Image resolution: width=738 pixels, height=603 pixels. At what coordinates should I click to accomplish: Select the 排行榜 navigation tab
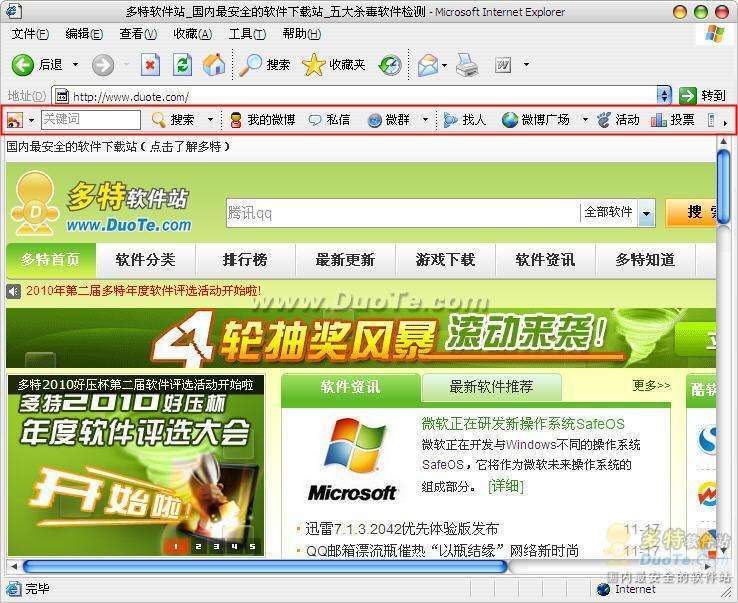click(x=245, y=260)
